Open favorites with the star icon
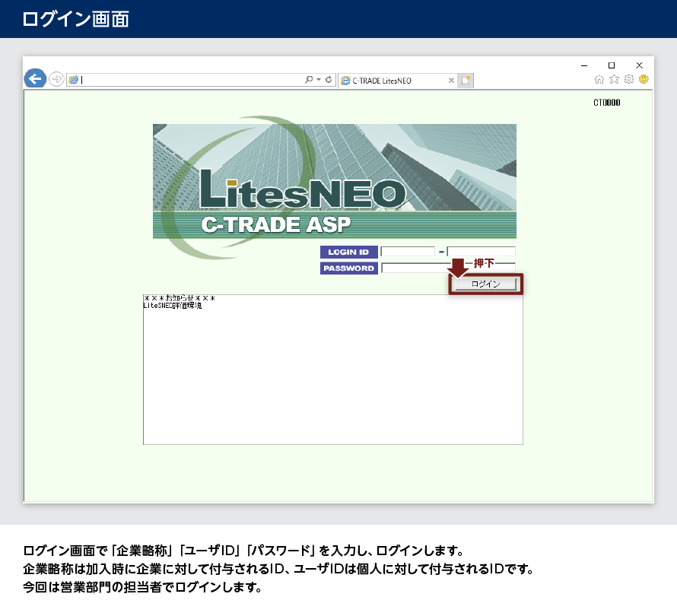The image size is (677, 616). [614, 79]
